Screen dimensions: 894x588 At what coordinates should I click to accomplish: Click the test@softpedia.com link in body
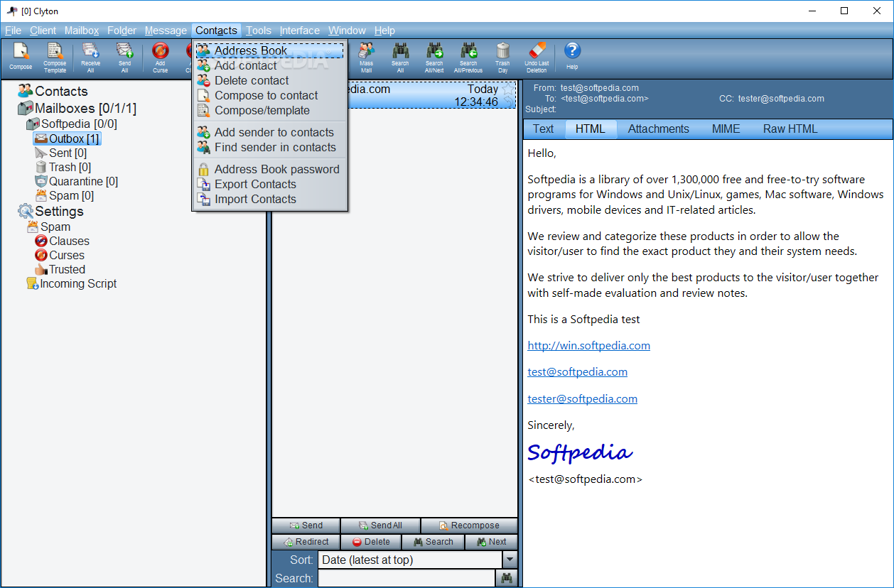[577, 371]
